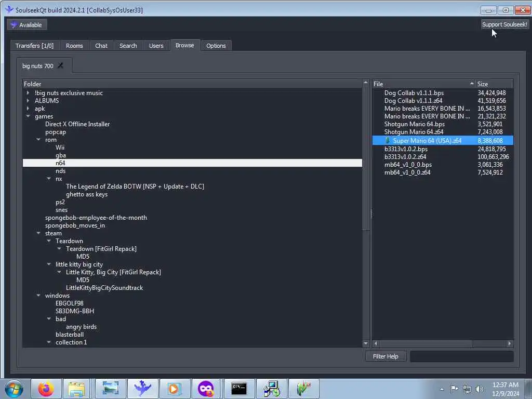The width and height of the screenshot is (532, 399).
Task: Collapse the collection 1 folder
Action: click(49, 342)
